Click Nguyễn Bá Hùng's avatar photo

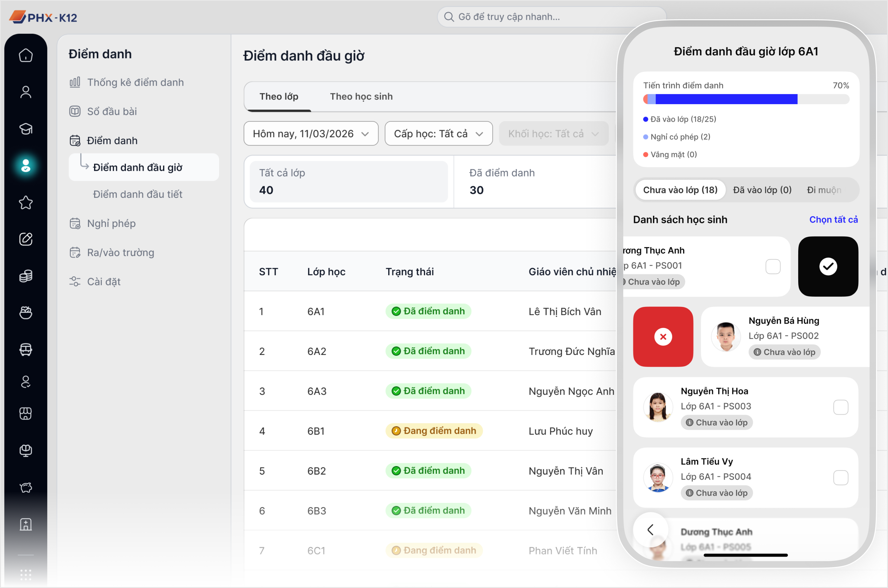pos(726,337)
